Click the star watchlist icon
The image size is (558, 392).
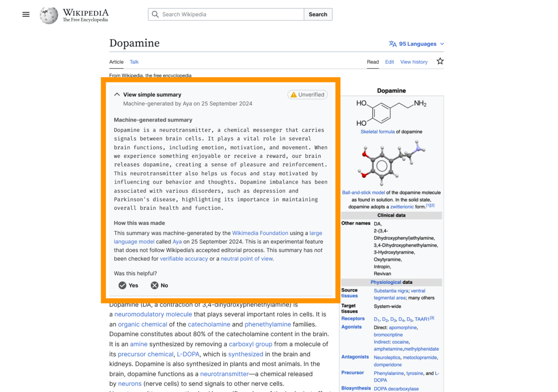click(440, 61)
